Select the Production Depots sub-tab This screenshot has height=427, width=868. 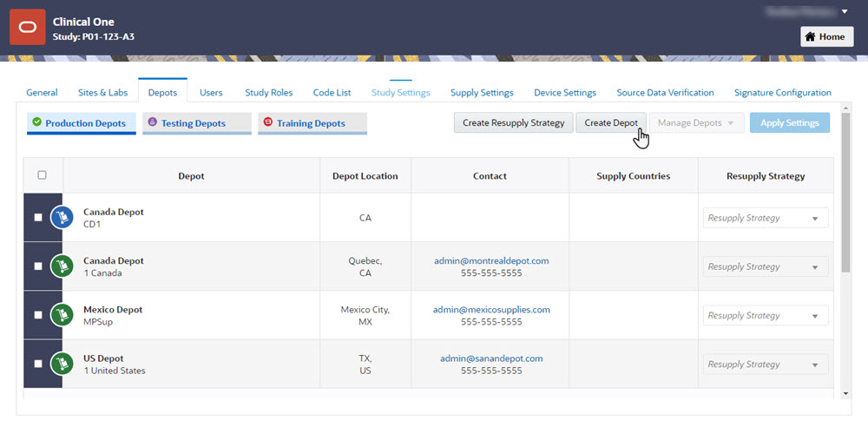point(82,123)
